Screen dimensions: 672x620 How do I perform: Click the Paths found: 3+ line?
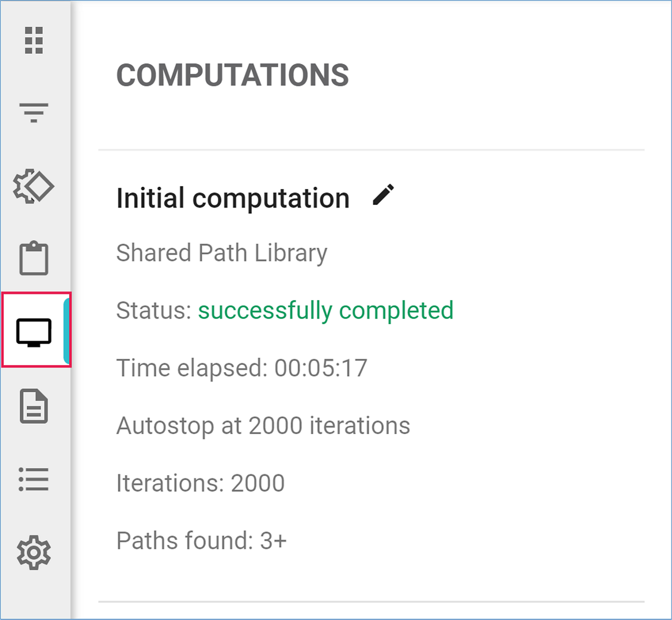tap(201, 541)
